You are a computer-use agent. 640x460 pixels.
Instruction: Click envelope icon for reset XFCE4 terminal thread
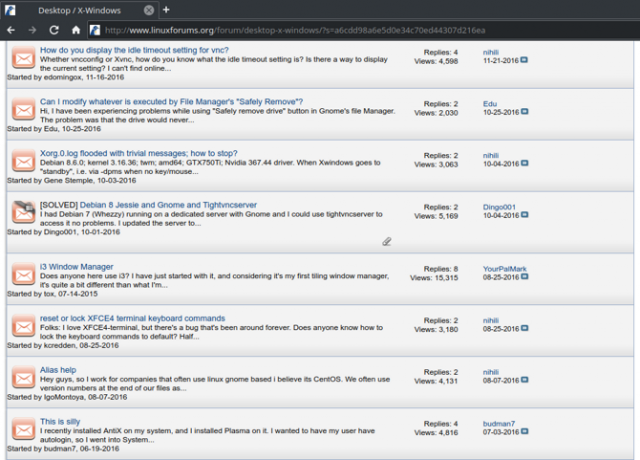tap(23, 326)
